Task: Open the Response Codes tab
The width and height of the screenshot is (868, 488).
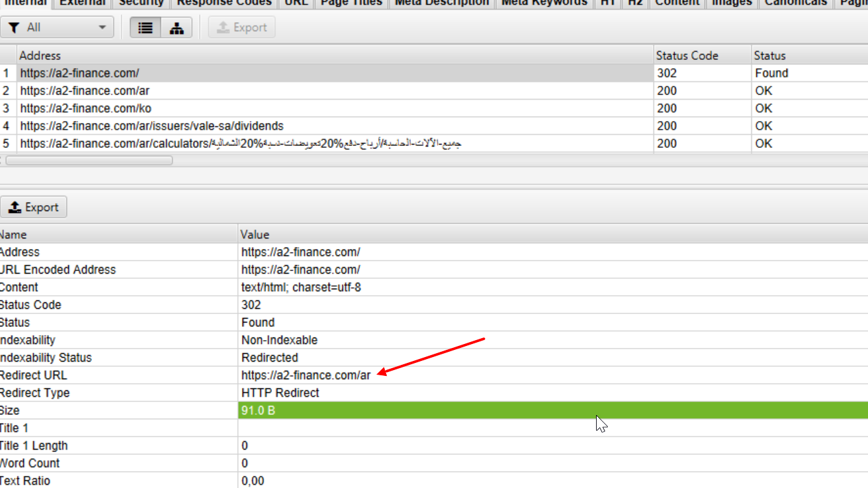Action: (x=224, y=3)
